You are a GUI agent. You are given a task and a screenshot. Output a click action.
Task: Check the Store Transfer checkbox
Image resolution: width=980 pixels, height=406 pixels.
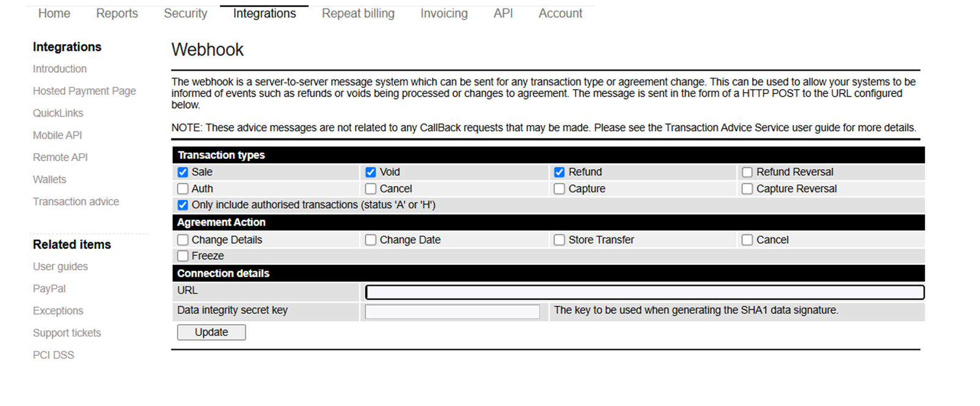point(559,240)
